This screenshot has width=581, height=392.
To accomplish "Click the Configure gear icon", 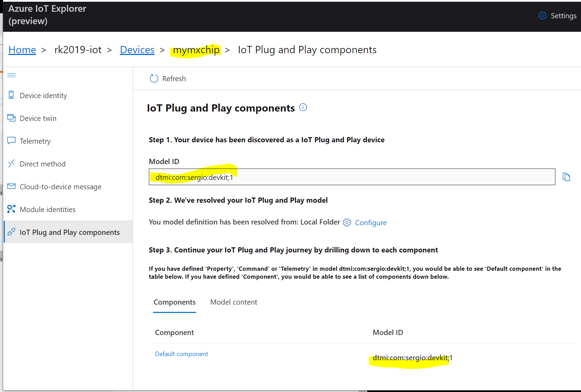I will 347,222.
